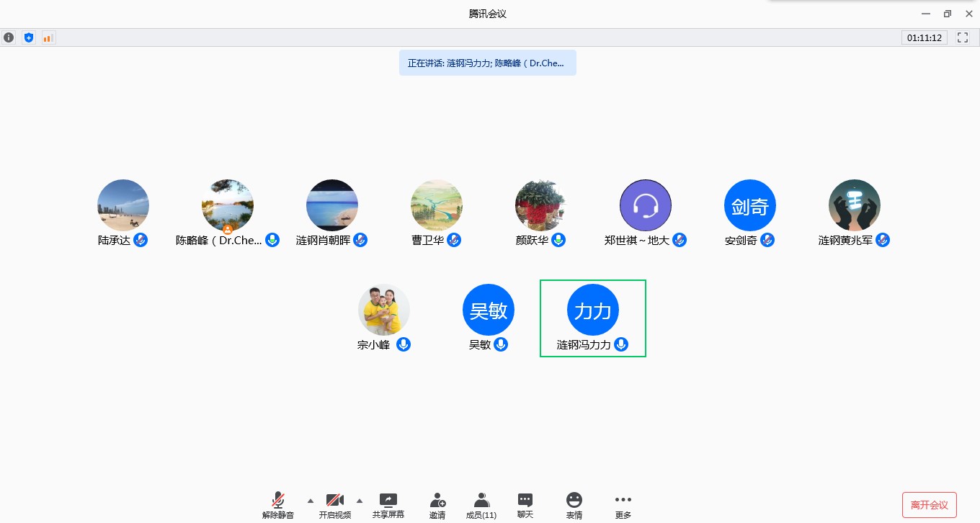Screen dimensions: 980x523
Task: Open the chat panel
Action: (x=525, y=505)
